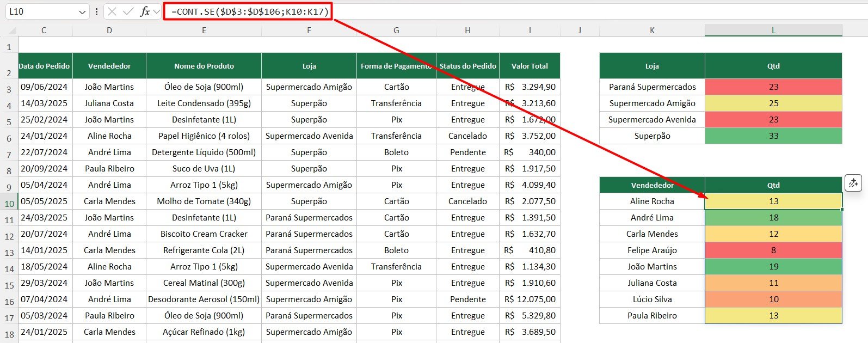
Task: Select the column F header
Action: (309, 30)
